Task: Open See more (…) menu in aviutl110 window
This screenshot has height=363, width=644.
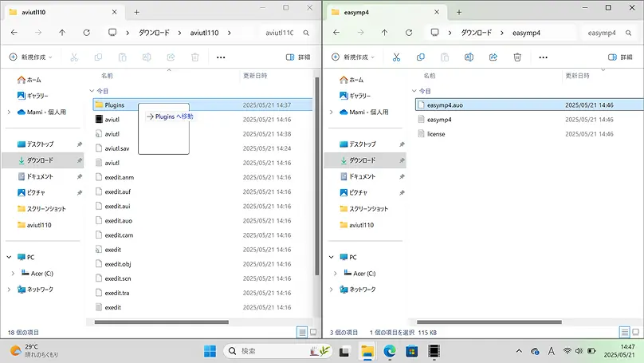Action: tap(221, 57)
